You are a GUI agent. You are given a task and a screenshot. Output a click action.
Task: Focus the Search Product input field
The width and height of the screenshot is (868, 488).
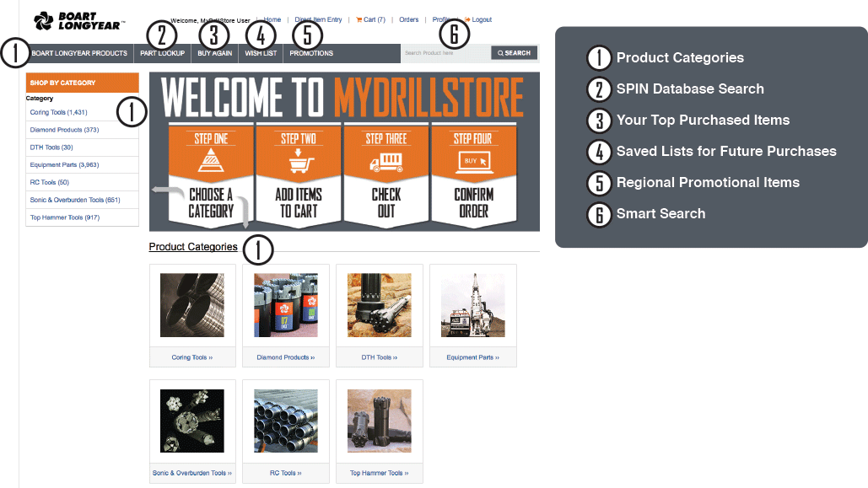pos(446,53)
